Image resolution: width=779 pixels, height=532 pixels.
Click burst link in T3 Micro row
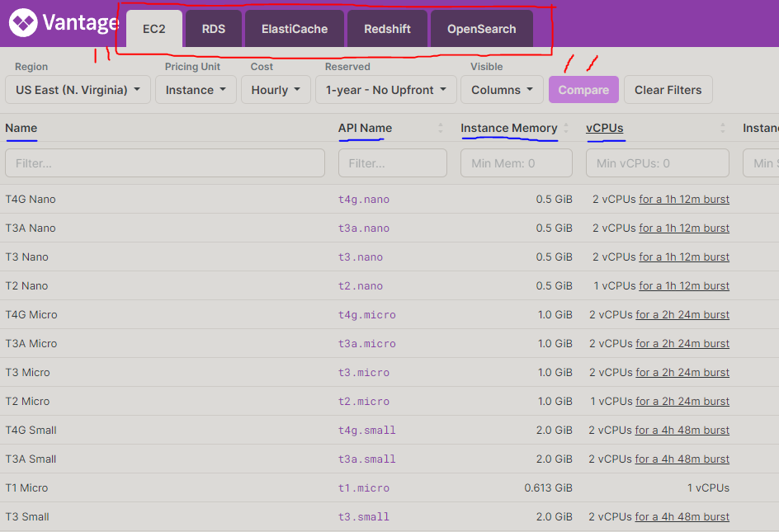[x=682, y=372]
